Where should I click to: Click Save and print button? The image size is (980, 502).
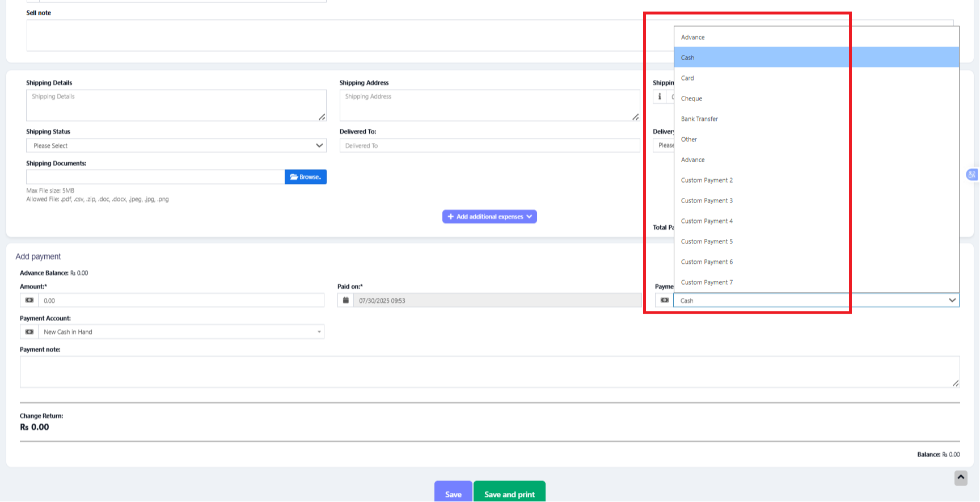pyautogui.click(x=509, y=493)
